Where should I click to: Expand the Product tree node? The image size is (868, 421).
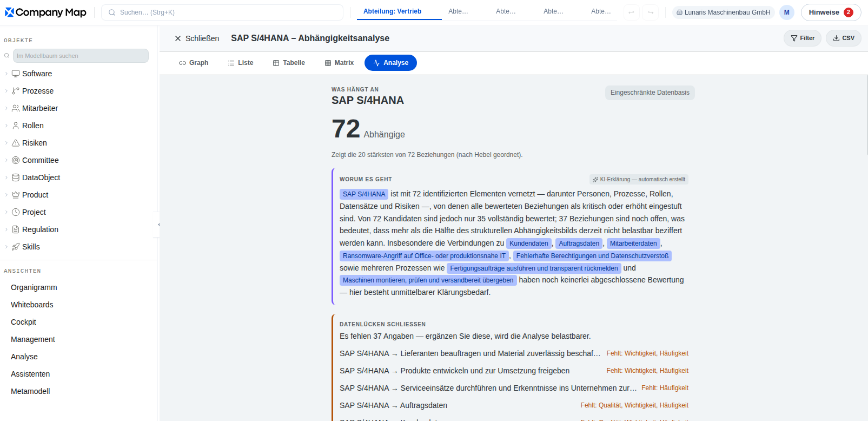(x=6, y=195)
